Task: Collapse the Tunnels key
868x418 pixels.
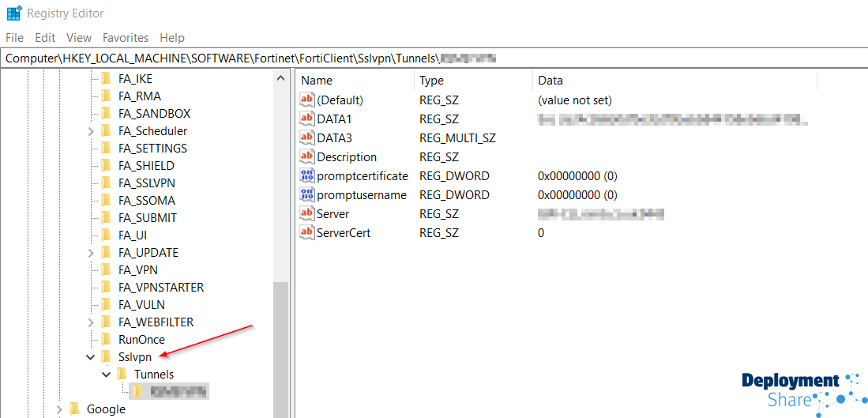Action: [x=107, y=375]
